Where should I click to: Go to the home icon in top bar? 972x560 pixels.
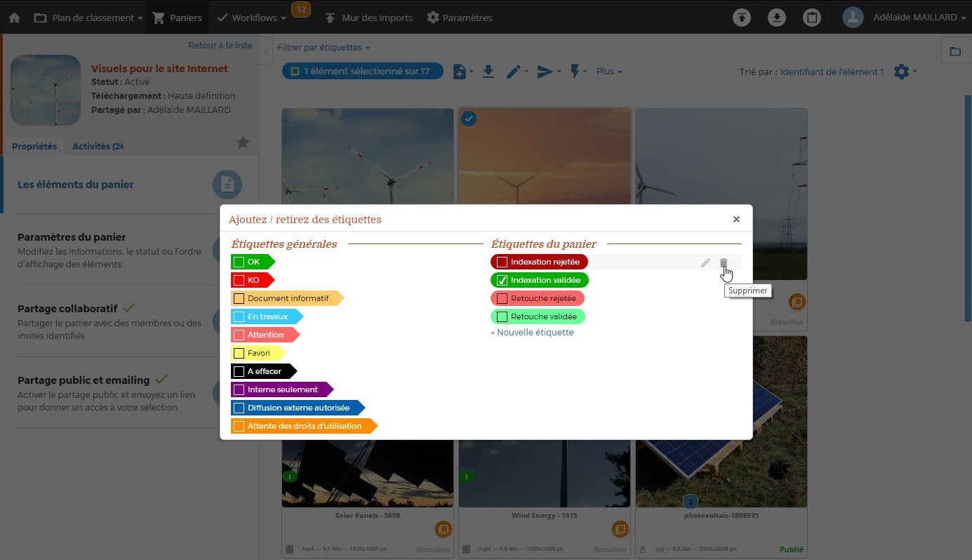click(14, 18)
